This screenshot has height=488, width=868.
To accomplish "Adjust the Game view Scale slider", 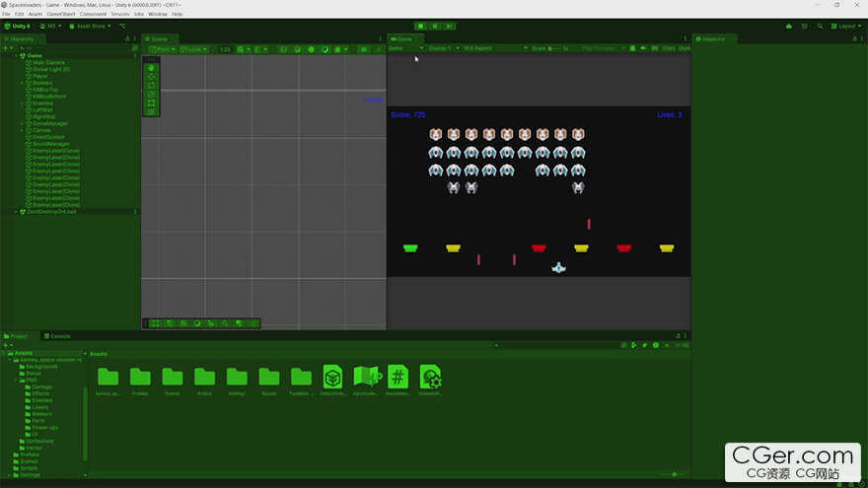I will [x=554, y=48].
